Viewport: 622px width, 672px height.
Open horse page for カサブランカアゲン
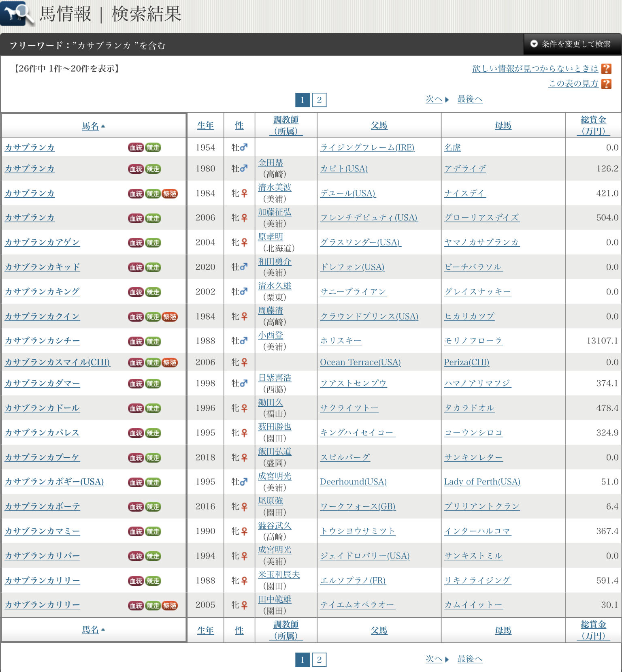42,242
